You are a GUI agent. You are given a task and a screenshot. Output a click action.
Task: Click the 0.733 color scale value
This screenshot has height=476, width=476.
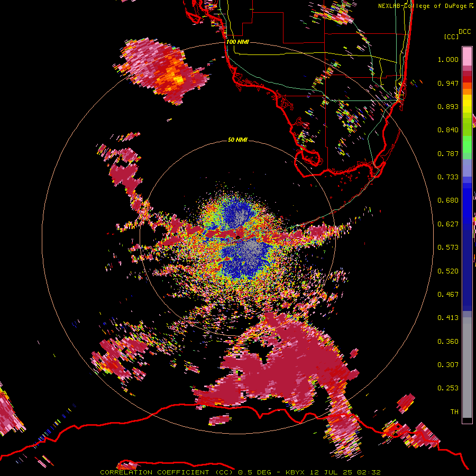click(448, 177)
